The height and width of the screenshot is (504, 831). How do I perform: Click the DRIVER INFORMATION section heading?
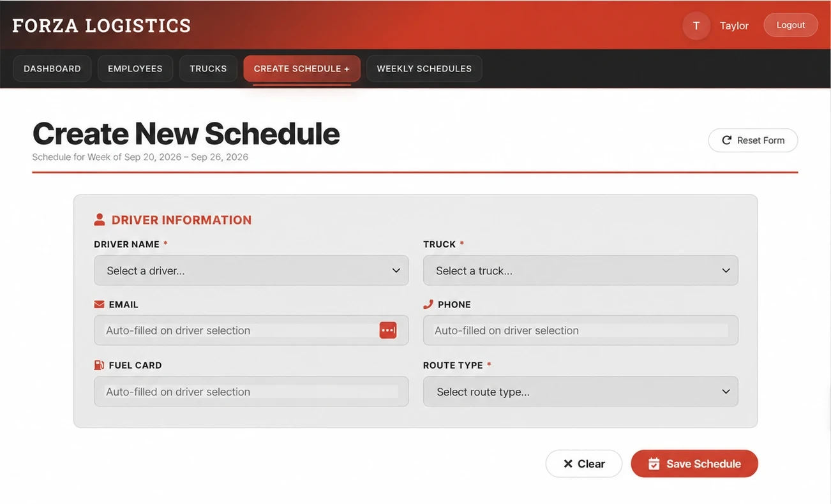click(181, 220)
